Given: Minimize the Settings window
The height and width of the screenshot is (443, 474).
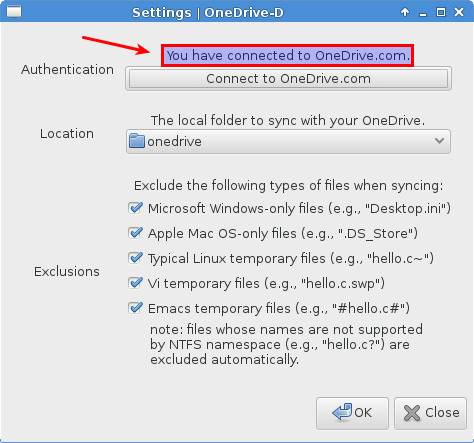Looking at the screenshot, I should tap(423, 13).
